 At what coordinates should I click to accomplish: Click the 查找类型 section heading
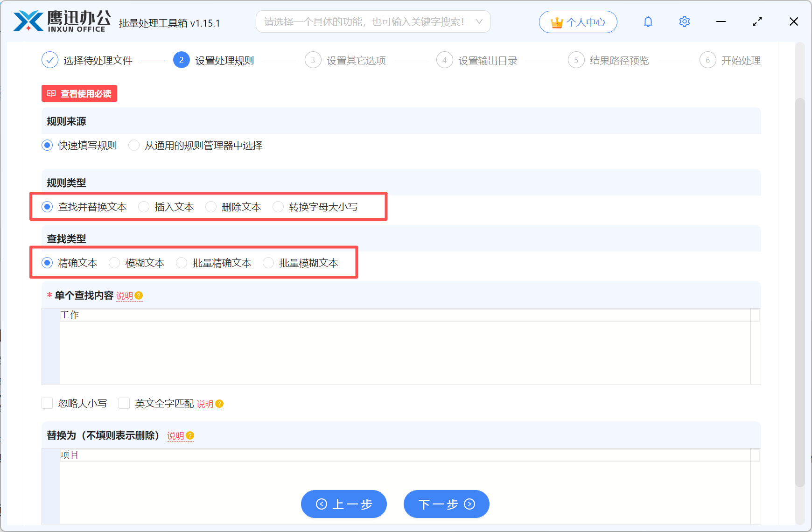coord(66,239)
